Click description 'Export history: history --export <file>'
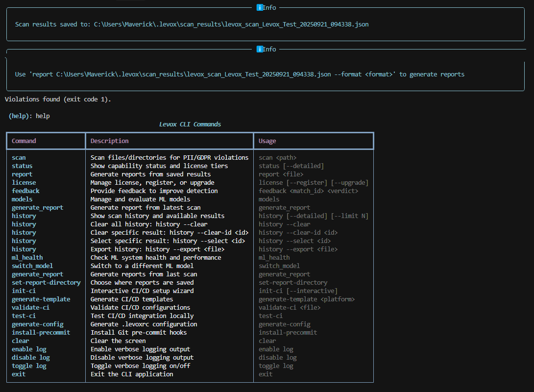The height and width of the screenshot is (392, 534). click(x=157, y=249)
